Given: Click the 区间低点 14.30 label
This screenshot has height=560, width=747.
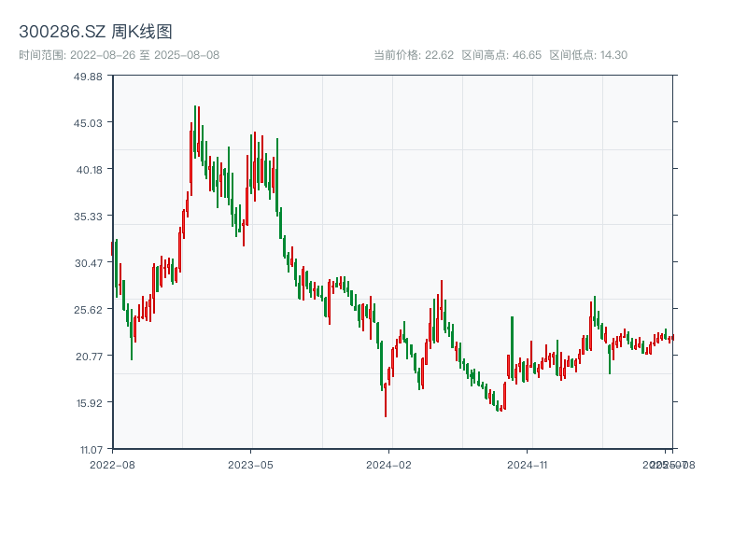Looking at the screenshot, I should coord(588,55).
